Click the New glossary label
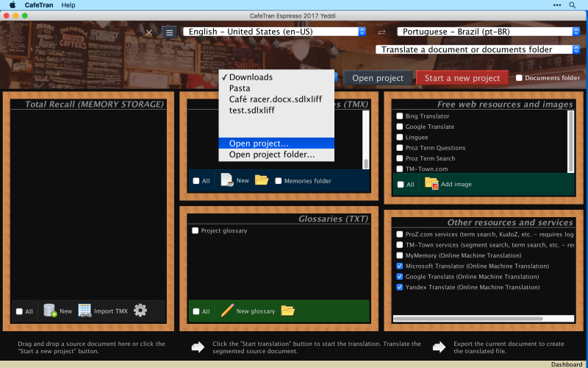The image size is (588, 368). 255,311
